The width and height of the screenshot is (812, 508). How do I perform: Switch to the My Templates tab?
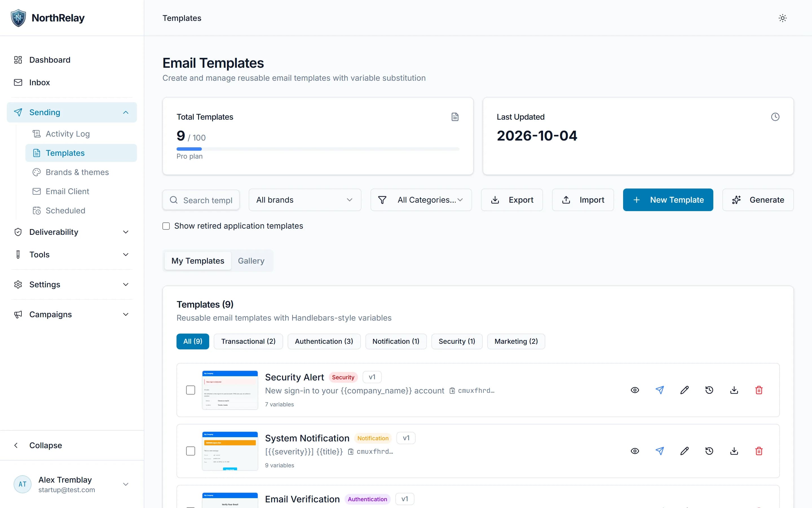coord(198,261)
